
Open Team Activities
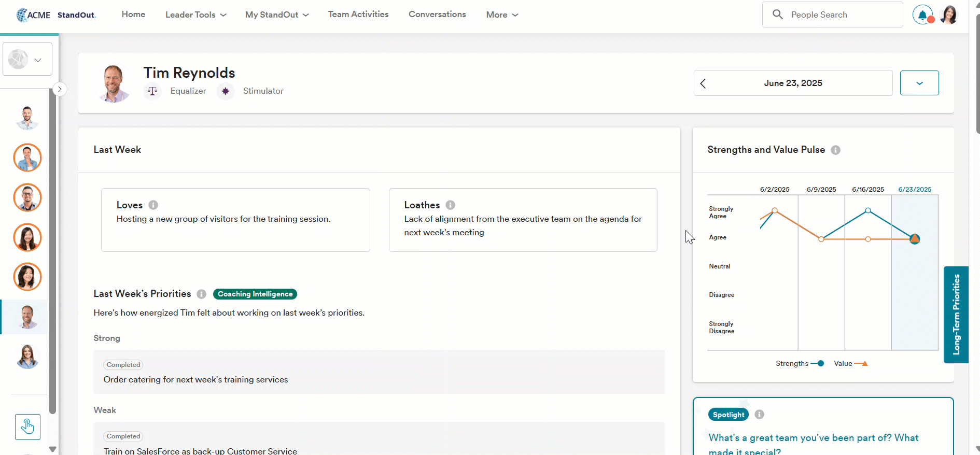pos(358,15)
